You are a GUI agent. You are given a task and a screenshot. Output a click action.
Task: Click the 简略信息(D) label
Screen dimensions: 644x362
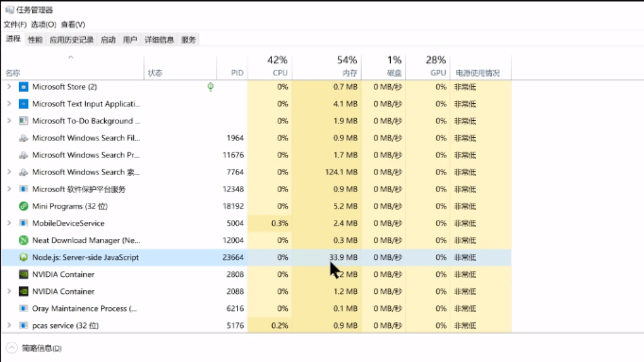point(42,349)
